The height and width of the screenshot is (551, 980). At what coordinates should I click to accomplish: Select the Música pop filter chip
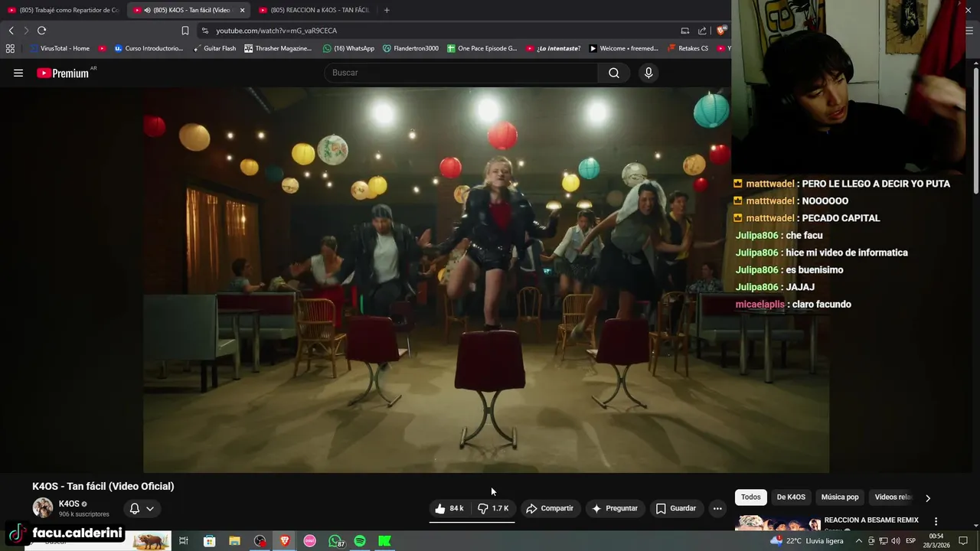[x=840, y=497]
